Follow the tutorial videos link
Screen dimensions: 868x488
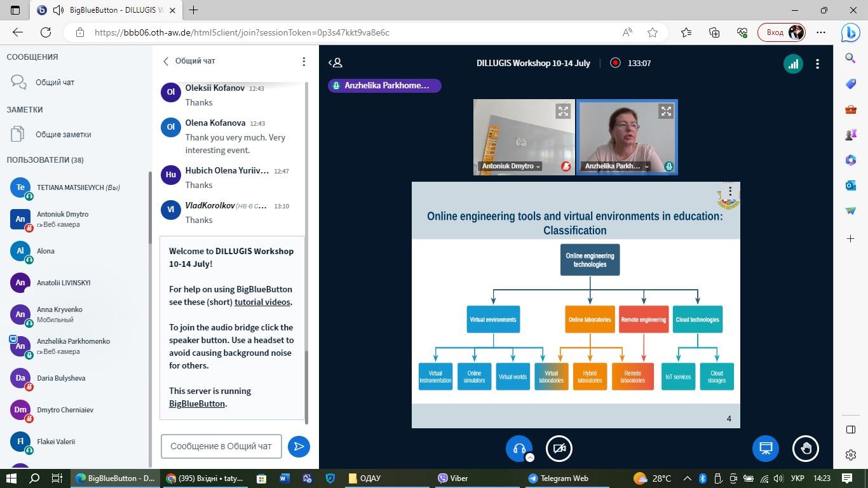pos(262,302)
